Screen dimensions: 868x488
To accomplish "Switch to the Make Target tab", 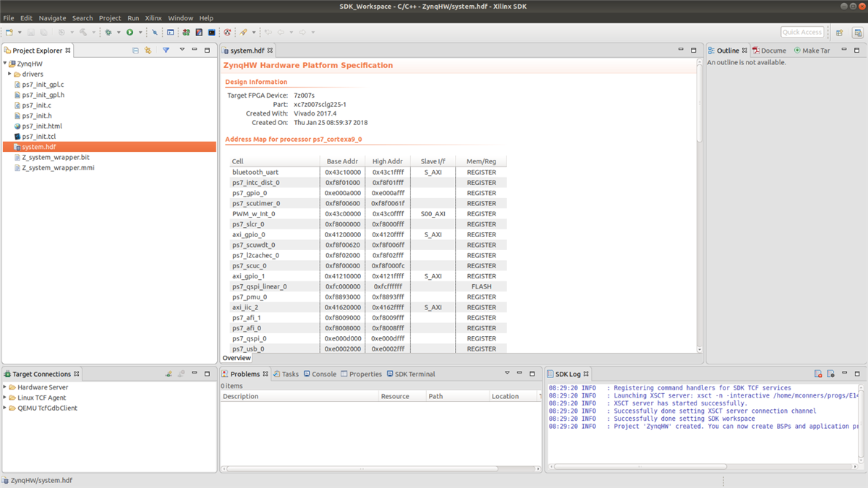I will click(x=812, y=51).
